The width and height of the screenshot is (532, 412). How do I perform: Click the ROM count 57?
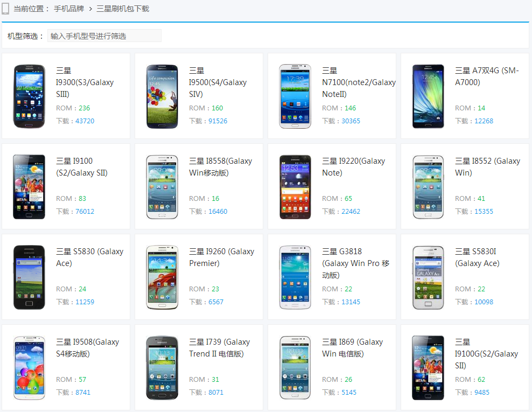pos(82,380)
